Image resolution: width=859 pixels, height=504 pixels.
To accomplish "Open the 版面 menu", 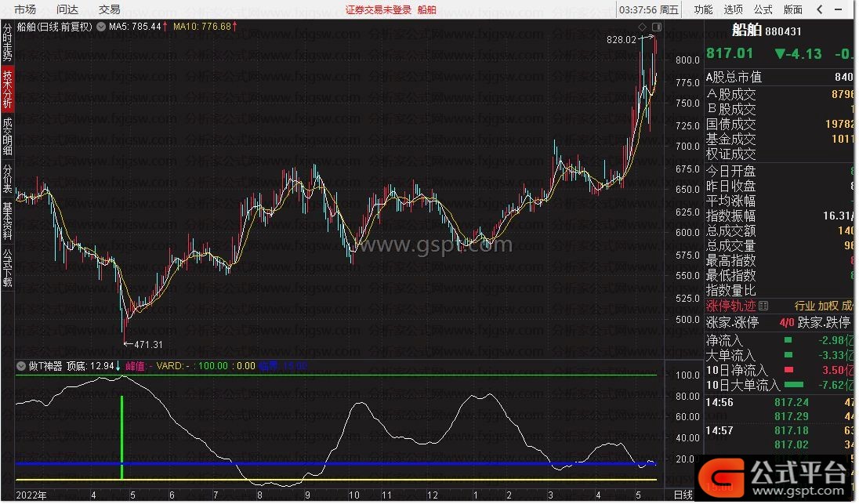I will pyautogui.click(x=792, y=9).
